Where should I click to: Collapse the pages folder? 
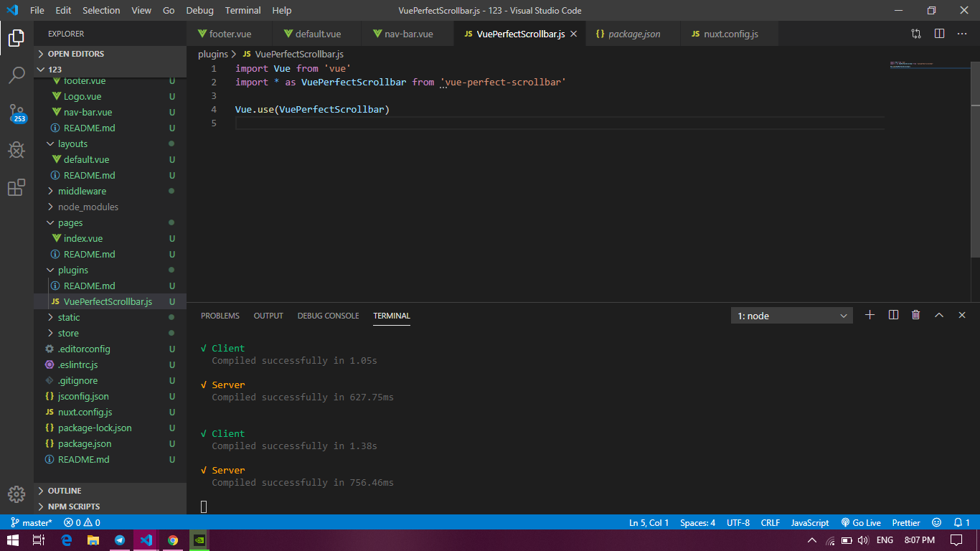[x=110, y=222]
